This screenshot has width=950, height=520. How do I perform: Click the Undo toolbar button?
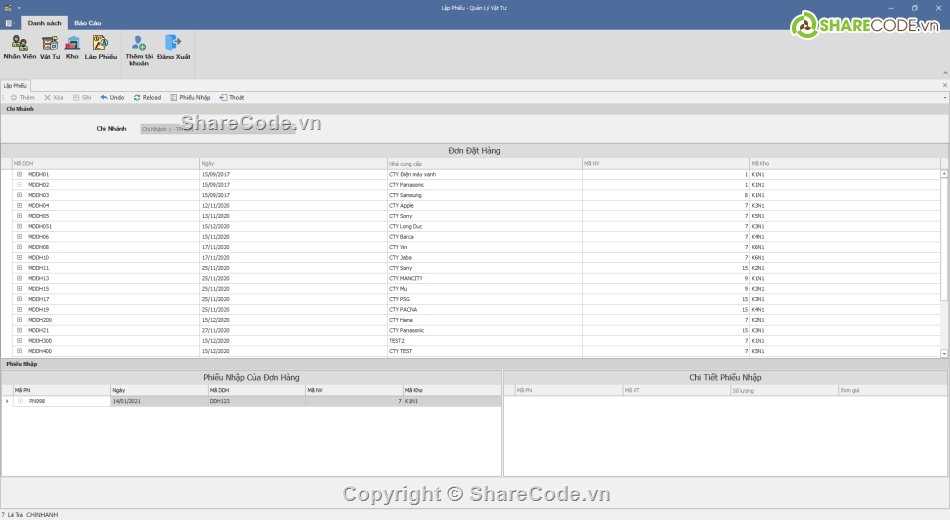tap(112, 97)
